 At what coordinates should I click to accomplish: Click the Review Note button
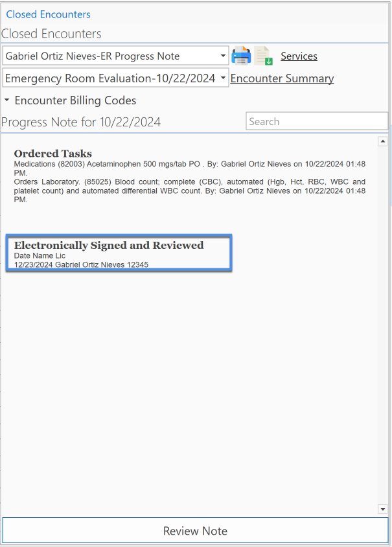click(x=195, y=531)
